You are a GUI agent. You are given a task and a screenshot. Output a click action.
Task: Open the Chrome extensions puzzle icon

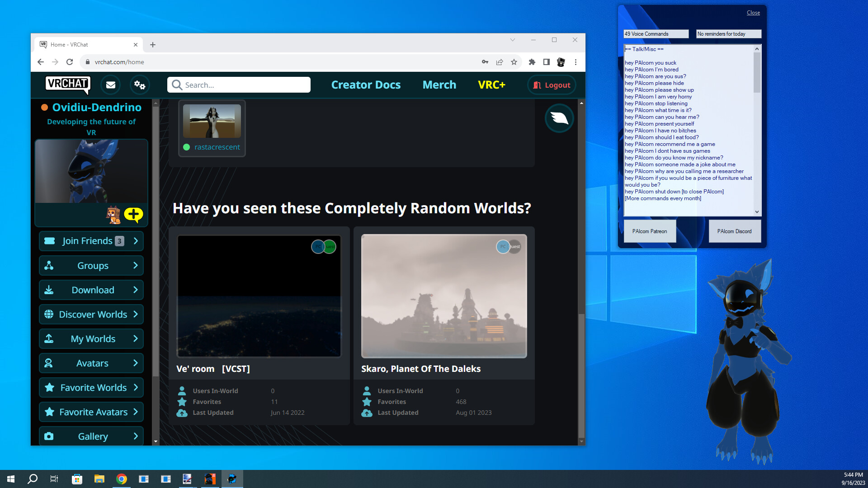click(532, 62)
